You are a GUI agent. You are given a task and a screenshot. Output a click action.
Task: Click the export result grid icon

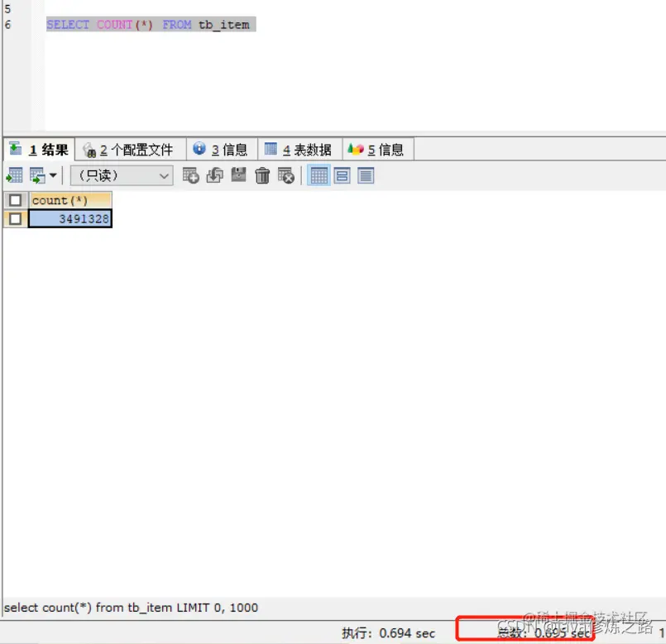15,175
